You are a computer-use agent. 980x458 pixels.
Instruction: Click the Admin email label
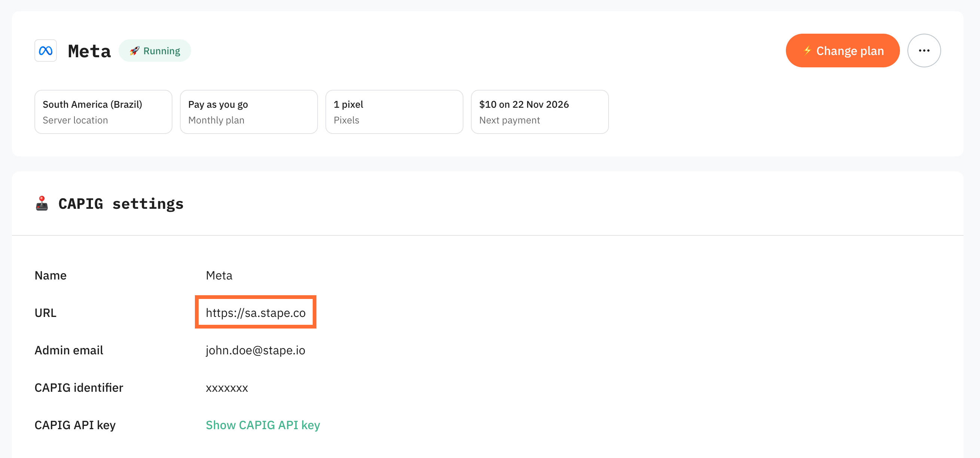click(69, 350)
